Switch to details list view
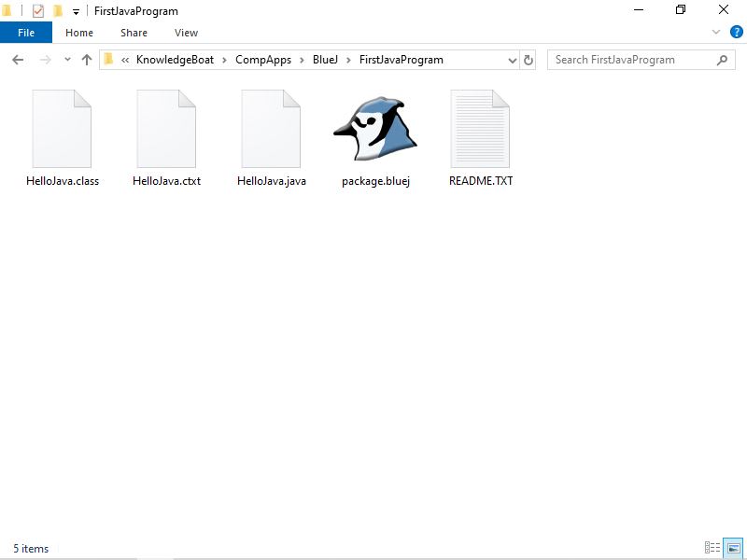The width and height of the screenshot is (747, 560). (712, 548)
